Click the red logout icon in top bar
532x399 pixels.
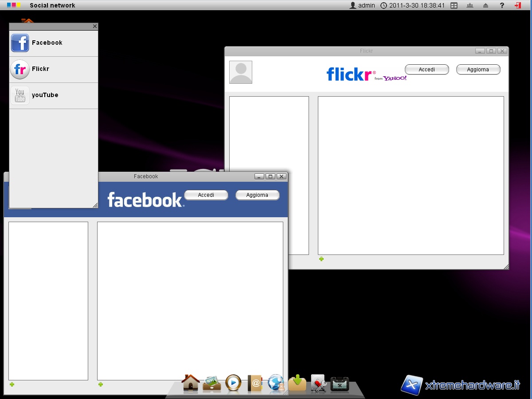coord(517,5)
